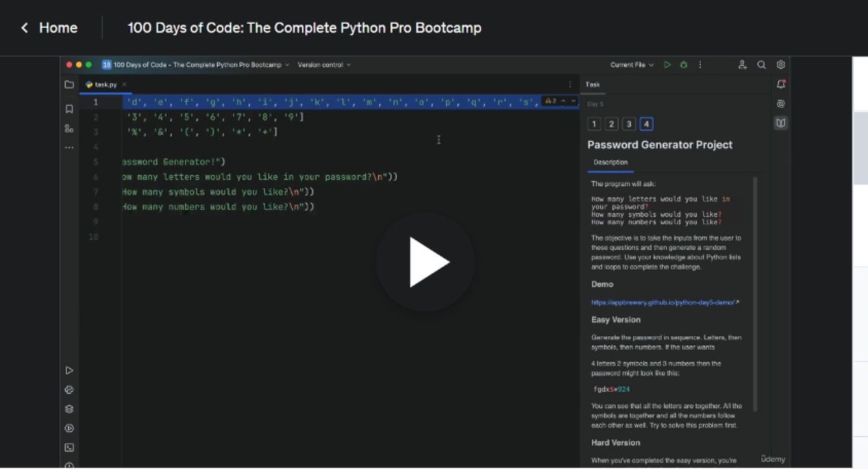Open the Bookmarks tool window
Screen dimensions: 868x469
(x=69, y=109)
